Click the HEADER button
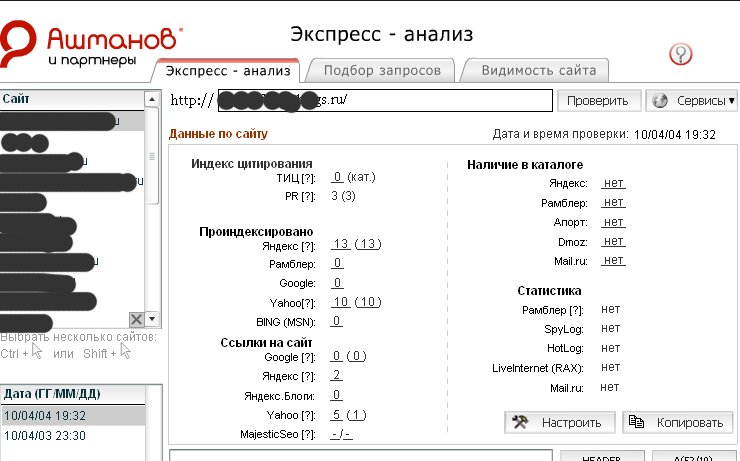 point(601,457)
